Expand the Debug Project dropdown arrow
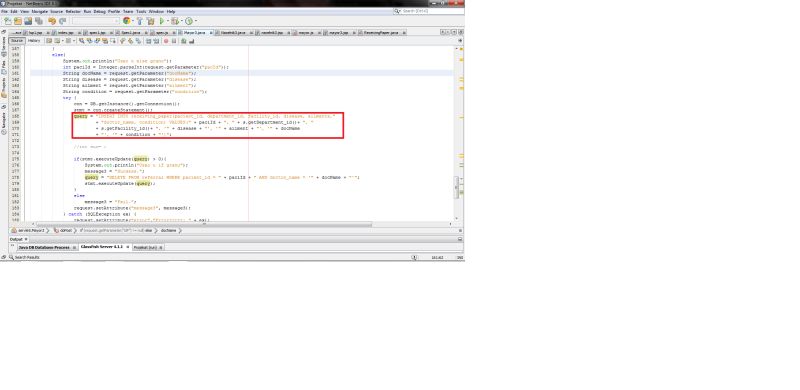800x390 pixels. 182,21
